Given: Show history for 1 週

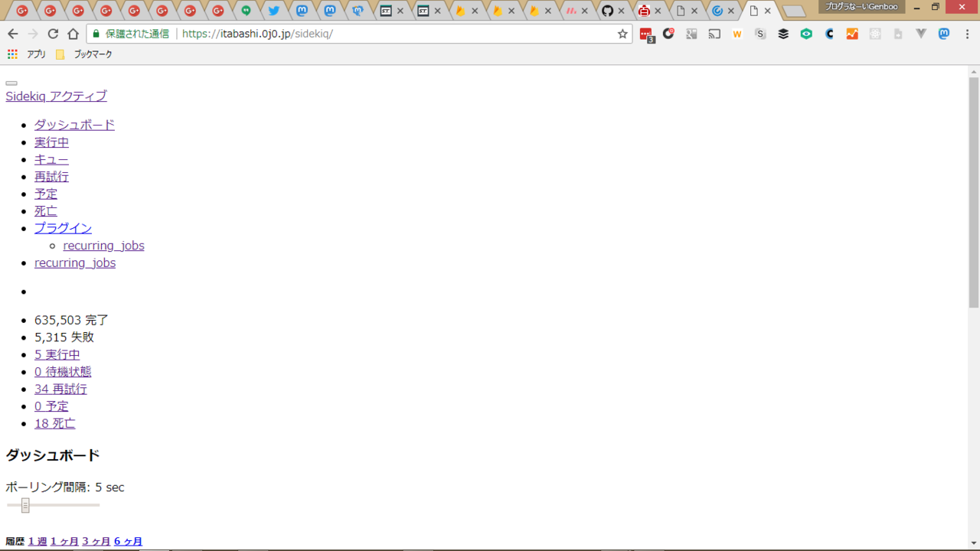Looking at the screenshot, I should point(38,541).
